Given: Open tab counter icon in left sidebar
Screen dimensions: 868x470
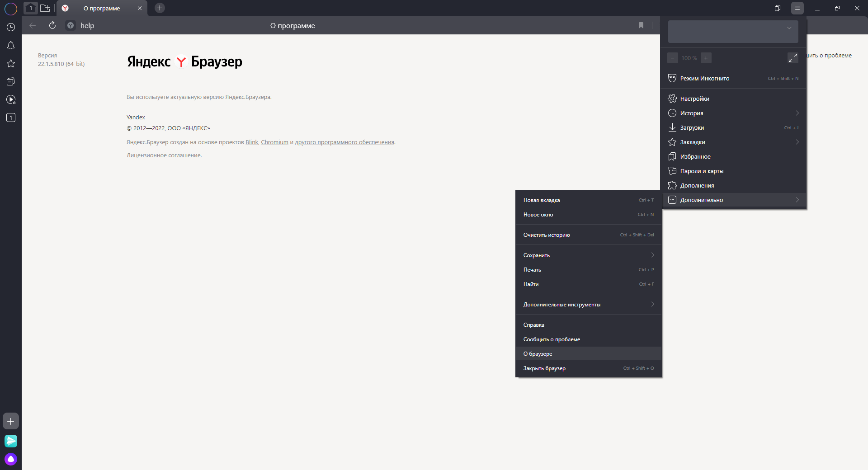Looking at the screenshot, I should click(11, 117).
